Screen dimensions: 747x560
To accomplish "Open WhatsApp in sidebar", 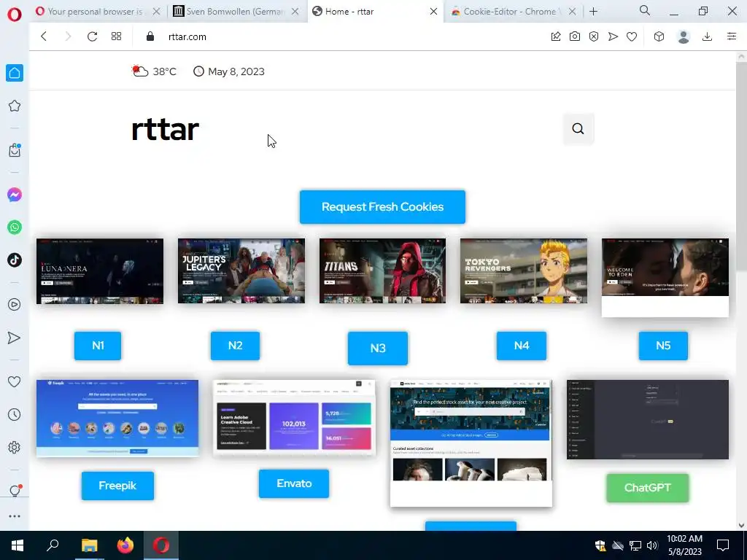I will coord(15,227).
